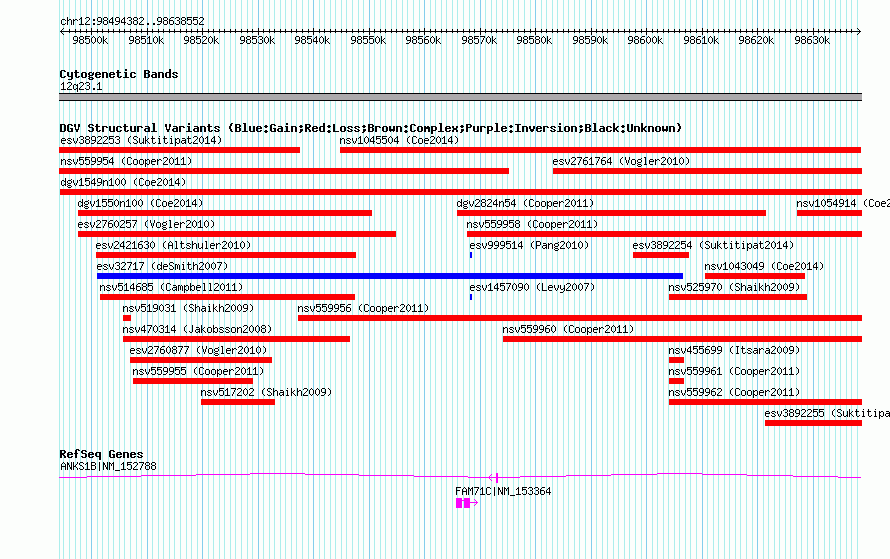Click the esv32717 (deSmith2007) label
890x559 pixels.
pyautogui.click(x=162, y=266)
